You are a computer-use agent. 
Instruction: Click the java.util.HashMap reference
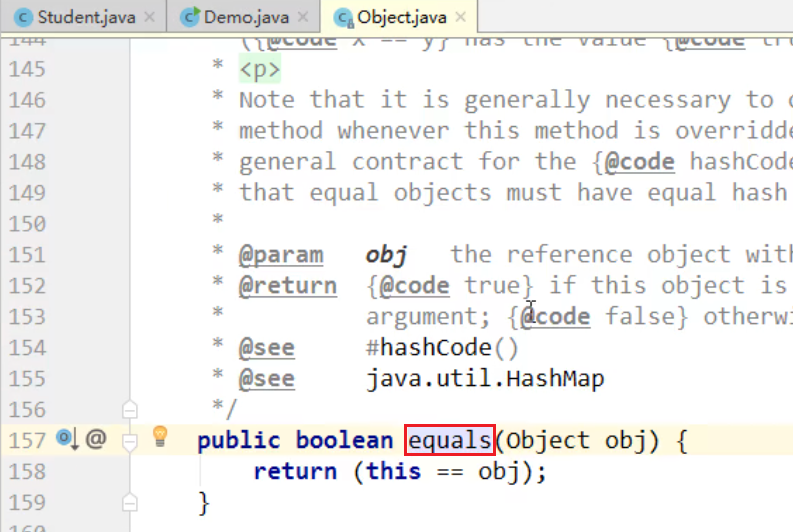tap(485, 379)
